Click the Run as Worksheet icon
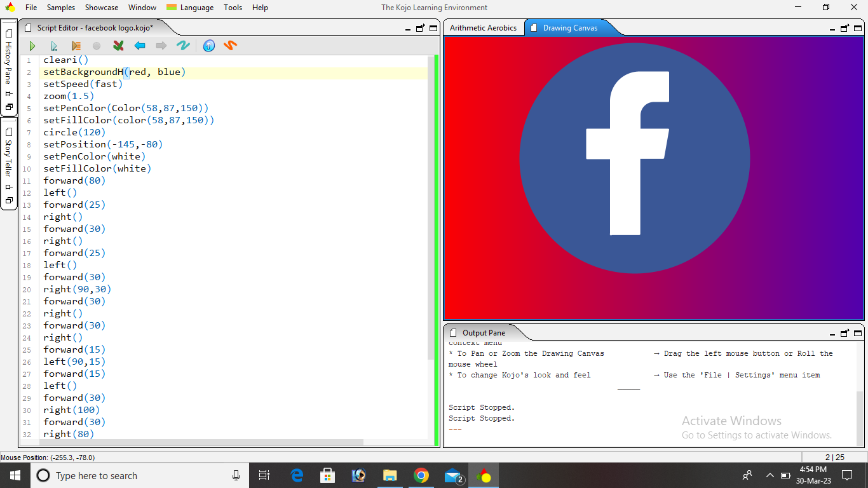868x488 pixels. [54, 46]
